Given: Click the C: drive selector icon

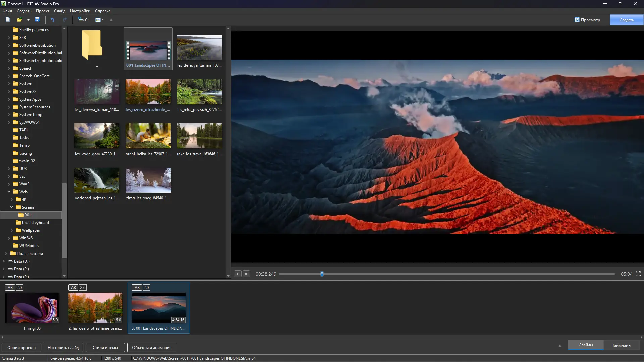Looking at the screenshot, I should [83, 20].
